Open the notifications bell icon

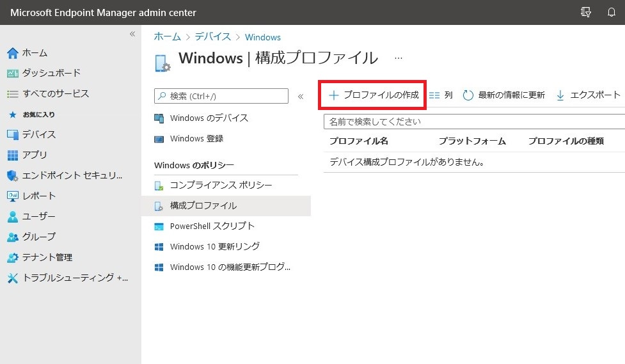click(x=611, y=12)
